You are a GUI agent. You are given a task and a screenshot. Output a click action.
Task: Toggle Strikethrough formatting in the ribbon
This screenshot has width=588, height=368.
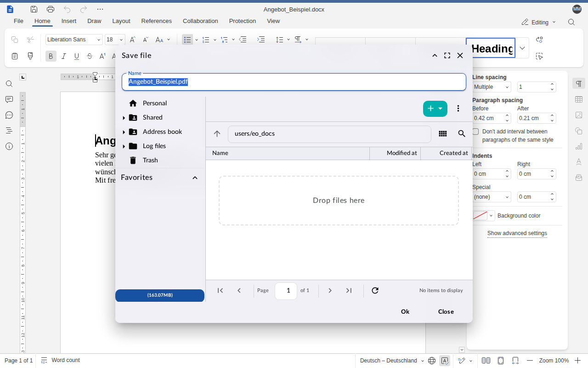[x=90, y=56]
